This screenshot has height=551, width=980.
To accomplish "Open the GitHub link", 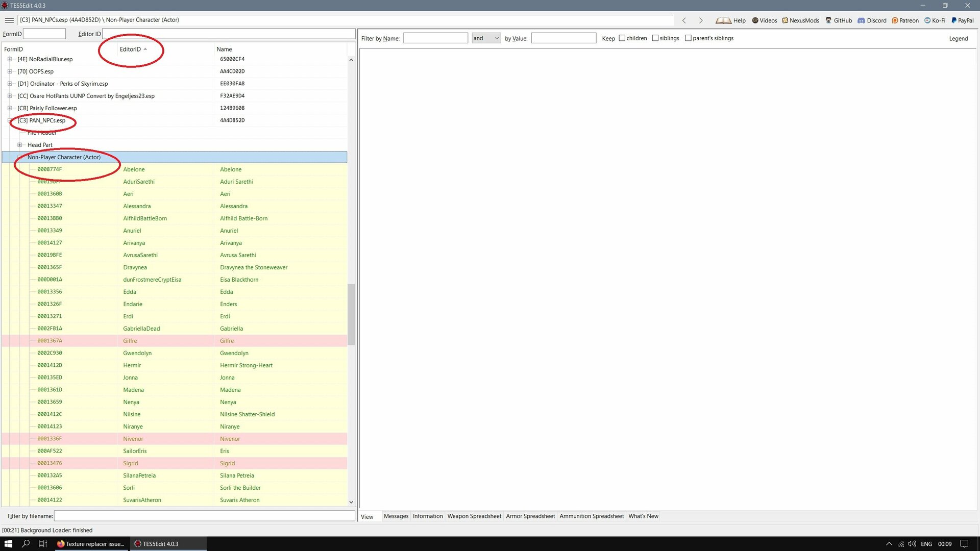I will 839,20.
